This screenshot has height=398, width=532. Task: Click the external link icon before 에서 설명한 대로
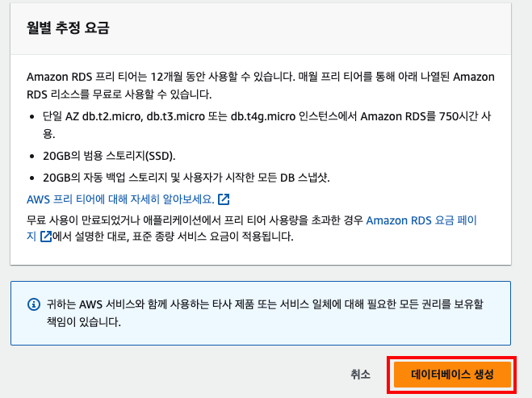coord(46,237)
